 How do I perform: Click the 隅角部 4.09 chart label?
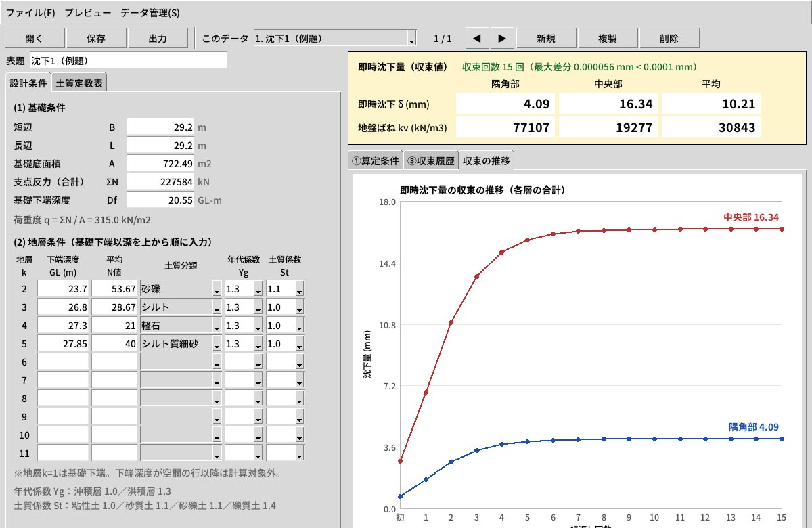[754, 427]
